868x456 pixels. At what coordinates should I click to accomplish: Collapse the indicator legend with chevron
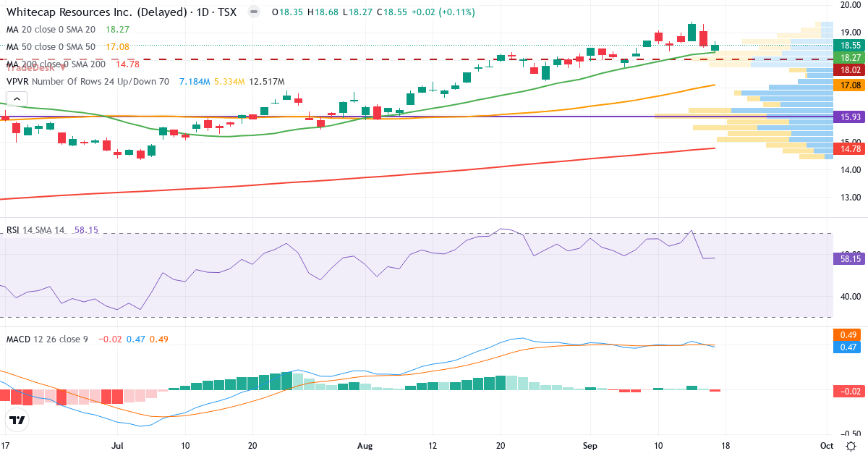(x=17, y=99)
